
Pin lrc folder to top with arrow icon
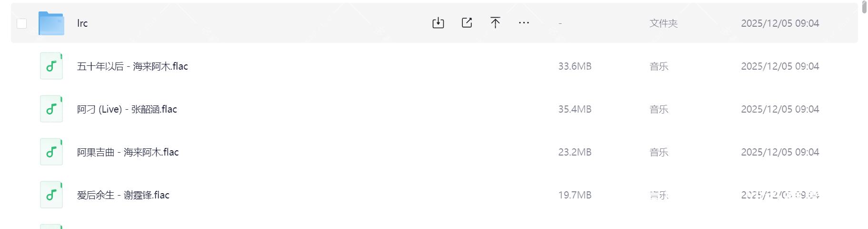coord(495,23)
